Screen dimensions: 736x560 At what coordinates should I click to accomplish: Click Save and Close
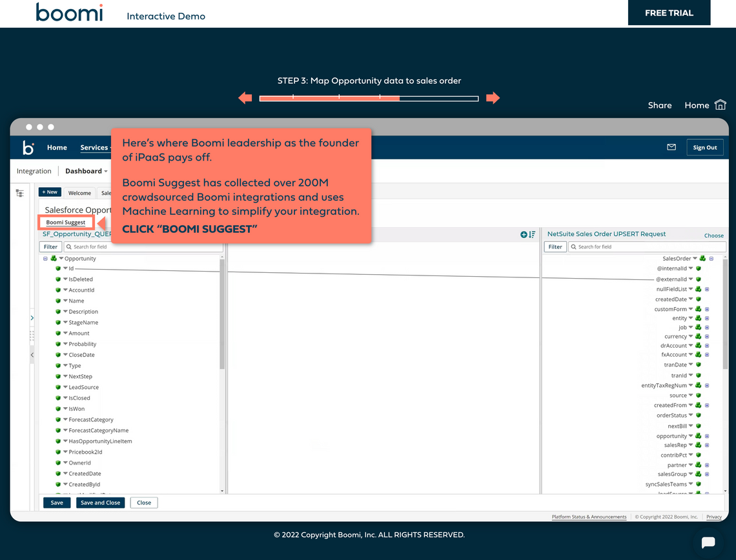[x=101, y=503]
